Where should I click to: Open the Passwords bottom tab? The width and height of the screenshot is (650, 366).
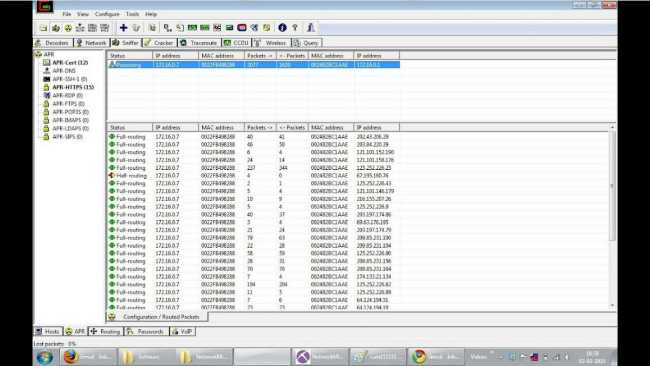(x=146, y=332)
